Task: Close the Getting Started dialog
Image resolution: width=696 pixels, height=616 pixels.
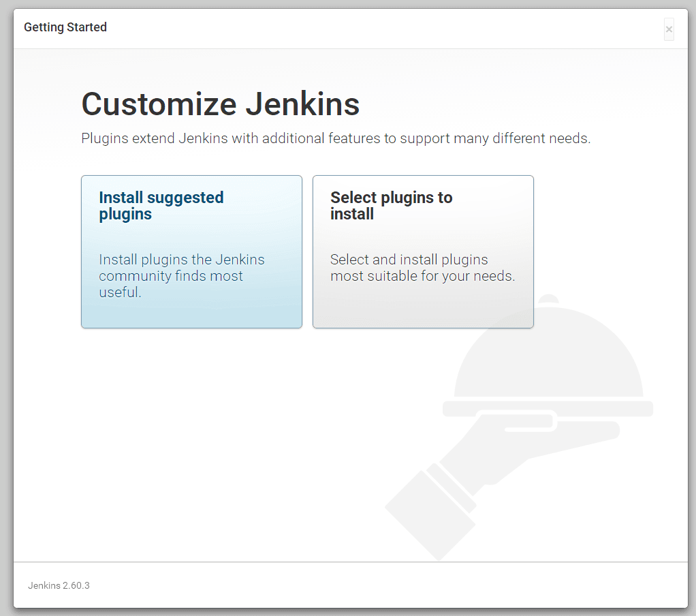Action: pyautogui.click(x=669, y=29)
